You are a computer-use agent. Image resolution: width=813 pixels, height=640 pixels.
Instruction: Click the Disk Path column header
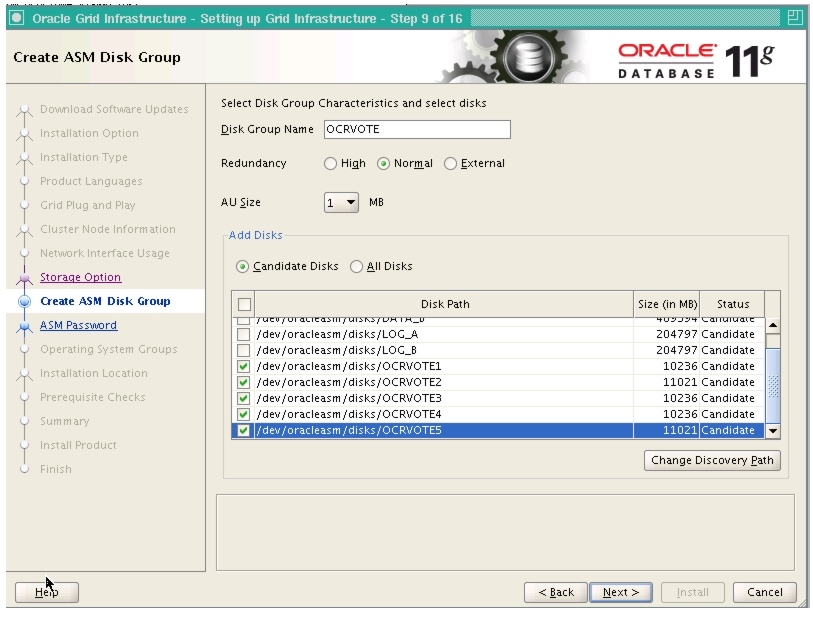[444, 304]
